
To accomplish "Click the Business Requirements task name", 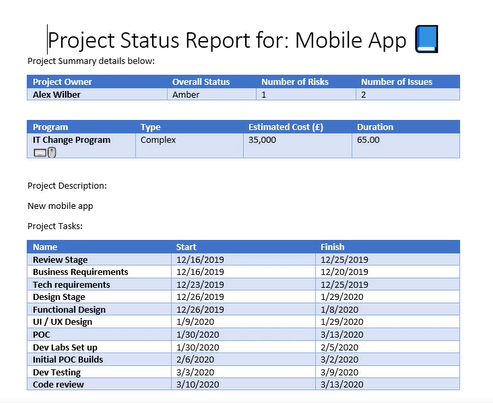I will [x=80, y=272].
